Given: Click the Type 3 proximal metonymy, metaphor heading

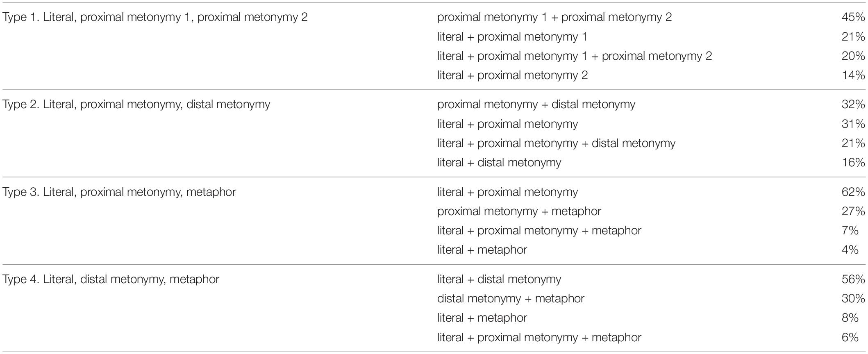Looking at the screenshot, I should pos(119,192).
